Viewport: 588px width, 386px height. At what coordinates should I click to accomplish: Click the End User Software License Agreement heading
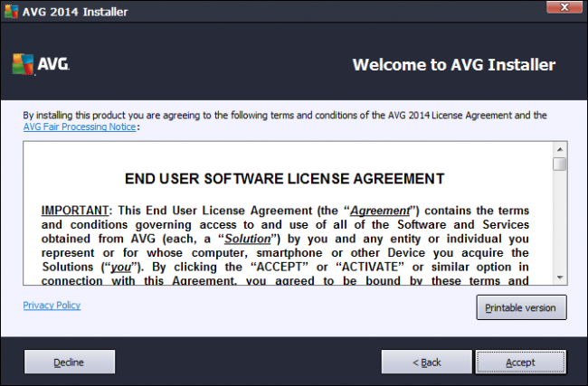coord(284,178)
